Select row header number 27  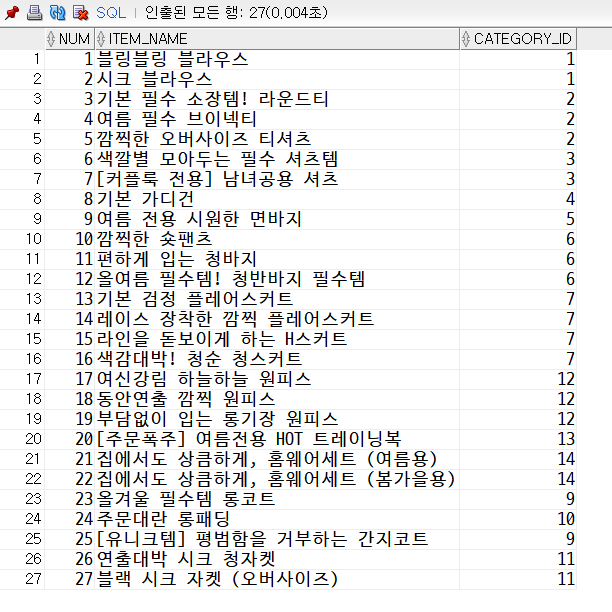[x=22, y=579]
